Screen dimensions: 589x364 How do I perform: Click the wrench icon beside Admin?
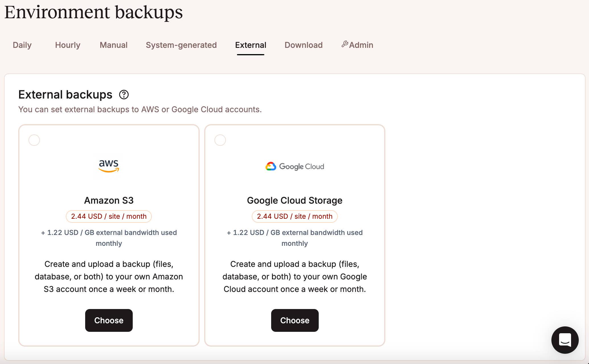(x=345, y=44)
